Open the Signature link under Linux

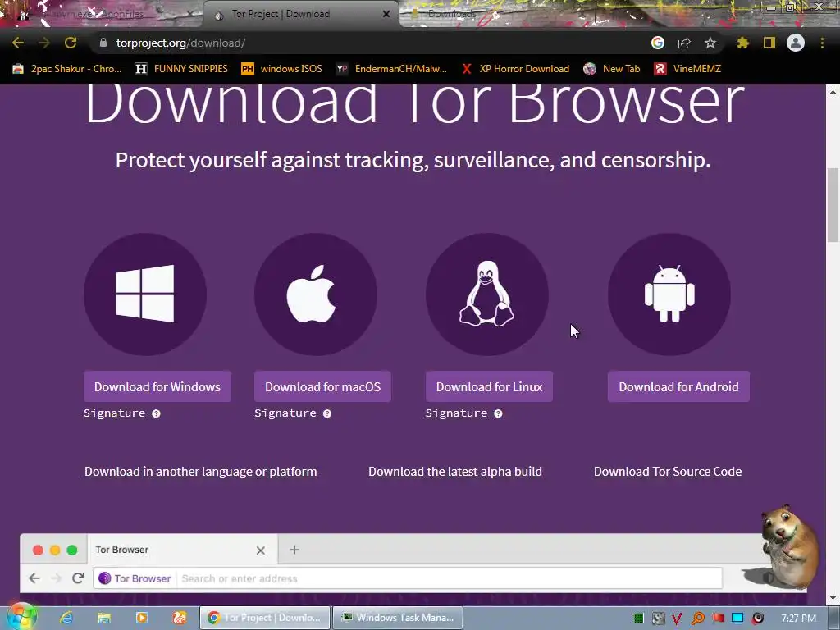456,413
